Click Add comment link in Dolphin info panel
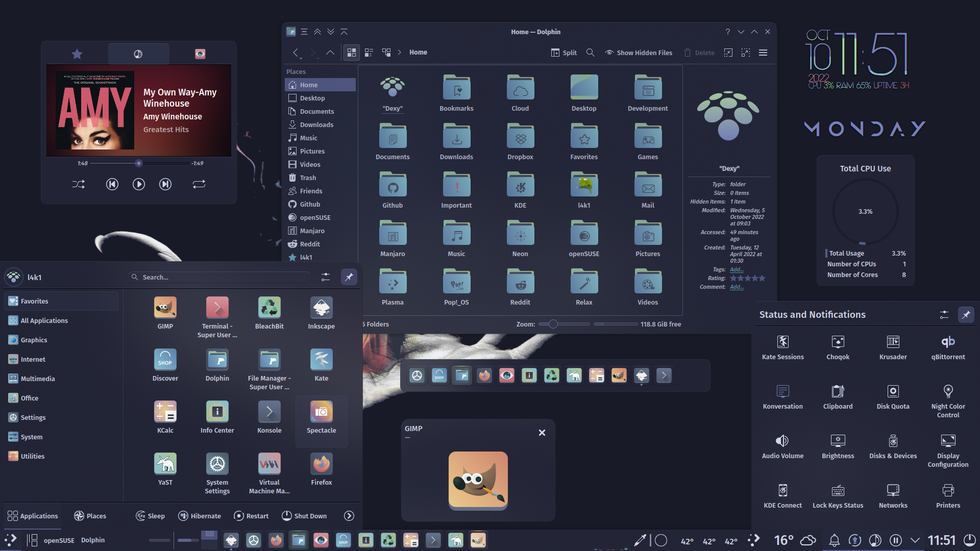The height and width of the screenshot is (551, 980). (737, 287)
